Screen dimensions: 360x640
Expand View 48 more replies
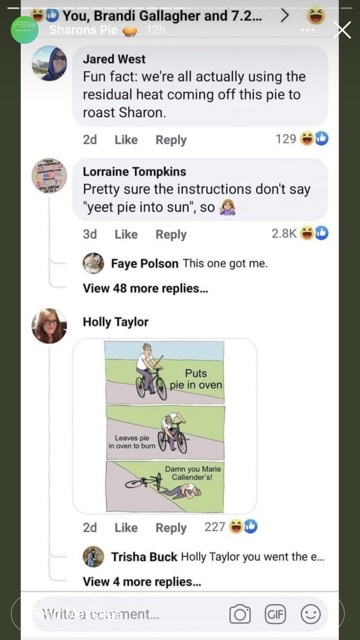tap(146, 289)
